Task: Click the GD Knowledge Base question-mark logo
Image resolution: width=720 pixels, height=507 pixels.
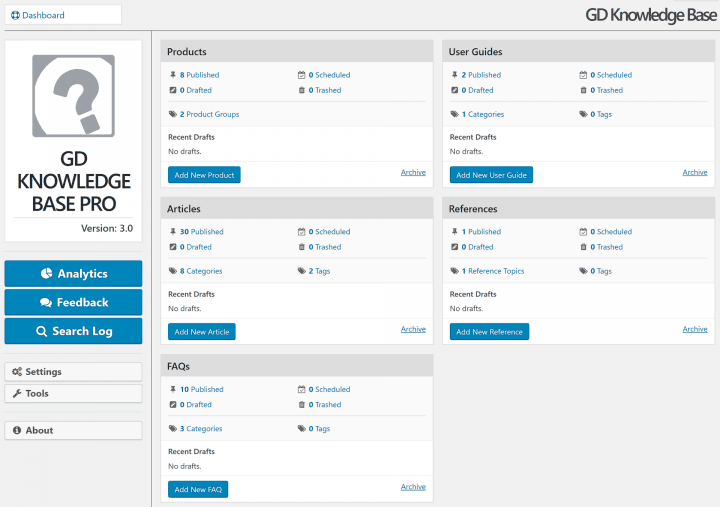Action: point(73,96)
